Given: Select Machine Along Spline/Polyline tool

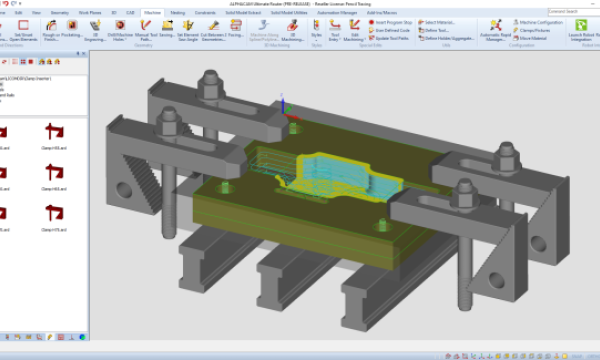Looking at the screenshot, I should 264,30.
